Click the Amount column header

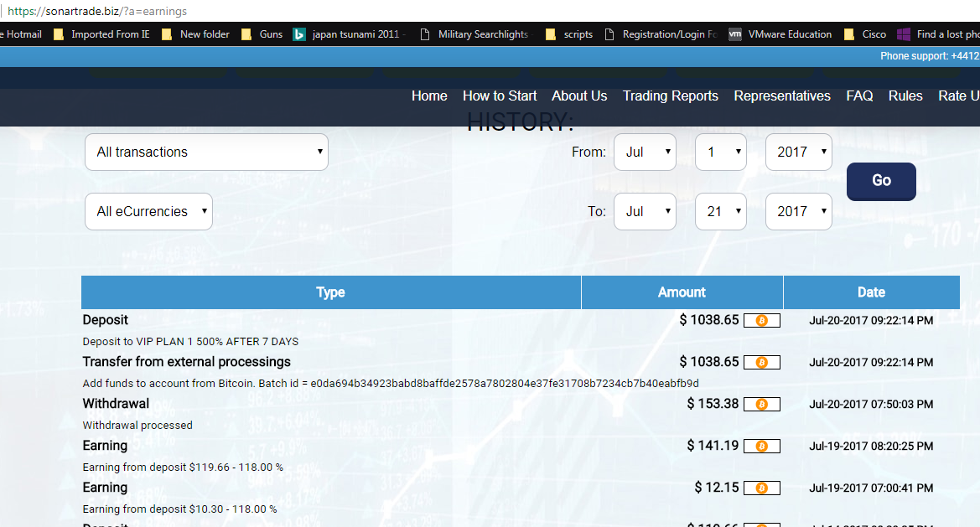tap(682, 292)
